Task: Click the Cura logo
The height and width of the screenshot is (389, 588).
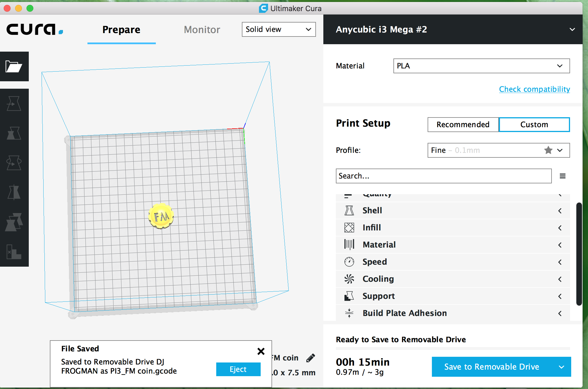Action: pyautogui.click(x=35, y=29)
